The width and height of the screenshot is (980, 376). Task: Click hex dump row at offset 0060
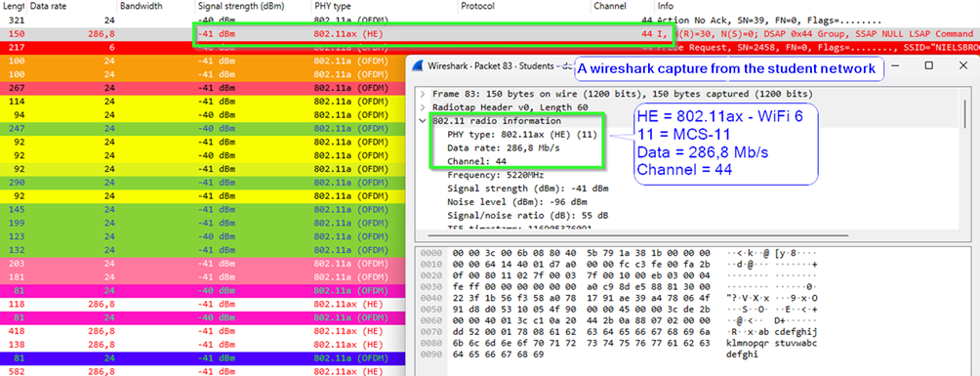point(619,320)
